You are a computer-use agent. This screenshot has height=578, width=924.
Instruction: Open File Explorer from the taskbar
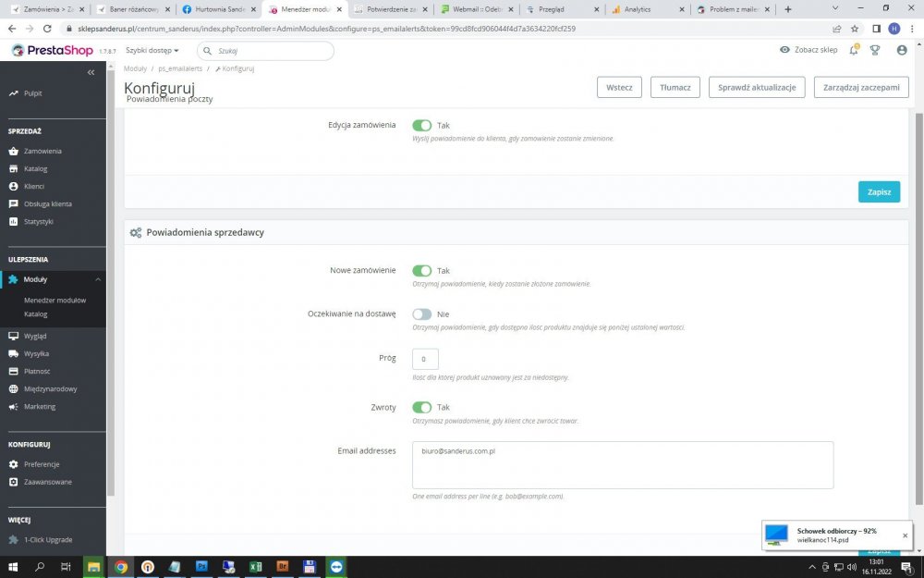pyautogui.click(x=93, y=567)
